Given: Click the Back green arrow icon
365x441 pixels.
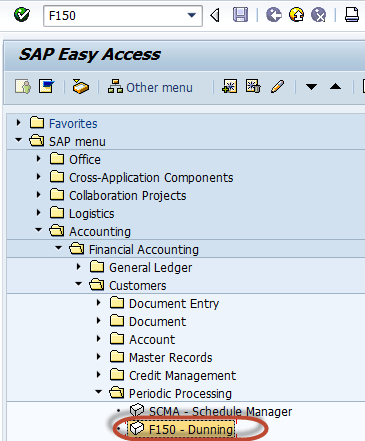Looking at the screenshot, I should [274, 15].
